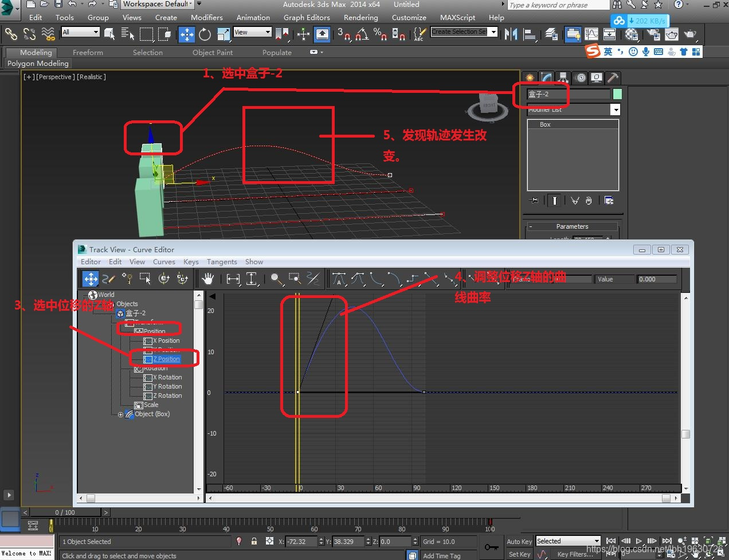Click the Pin Stack icon under modifier stack
Screen dimensions: 729x560
(x=534, y=200)
